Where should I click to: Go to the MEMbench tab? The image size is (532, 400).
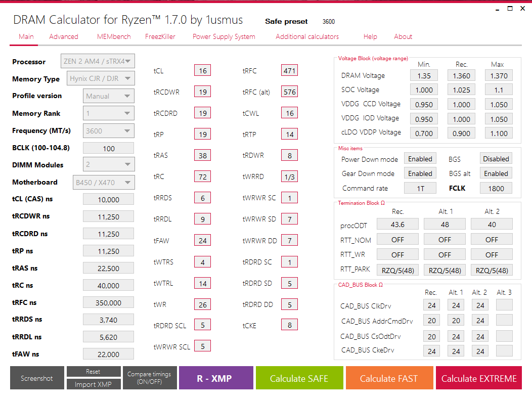114,36
